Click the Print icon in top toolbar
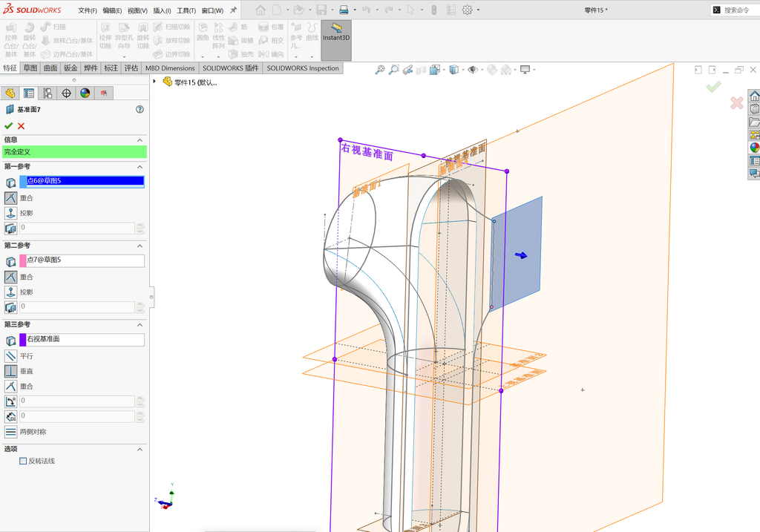Viewport: 760px width, 532px height. click(344, 10)
